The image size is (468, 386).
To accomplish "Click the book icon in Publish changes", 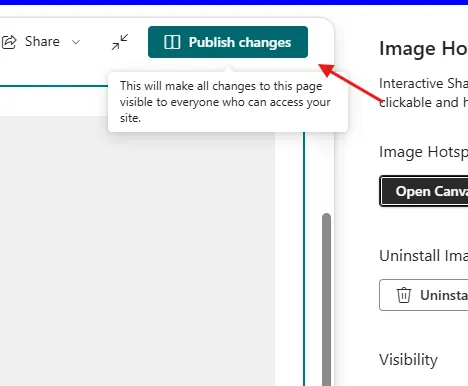I will click(x=172, y=42).
